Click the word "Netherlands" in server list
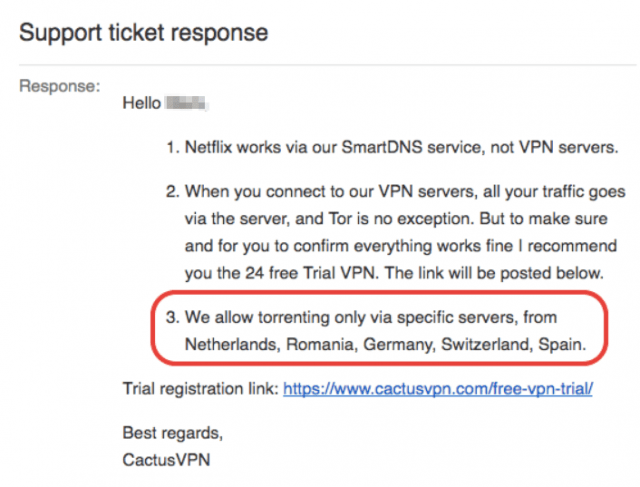Screen dimensions: 640x487 pyautogui.click(x=233, y=345)
